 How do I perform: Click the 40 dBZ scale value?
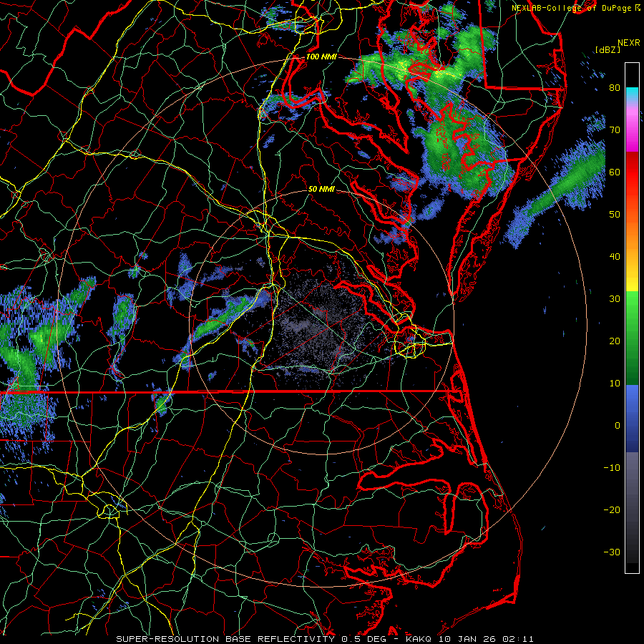(615, 257)
